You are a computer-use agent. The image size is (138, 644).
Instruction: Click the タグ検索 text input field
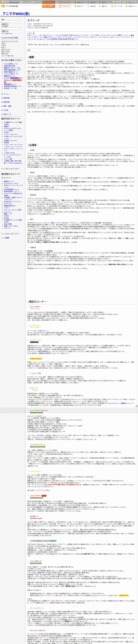pos(11,29)
